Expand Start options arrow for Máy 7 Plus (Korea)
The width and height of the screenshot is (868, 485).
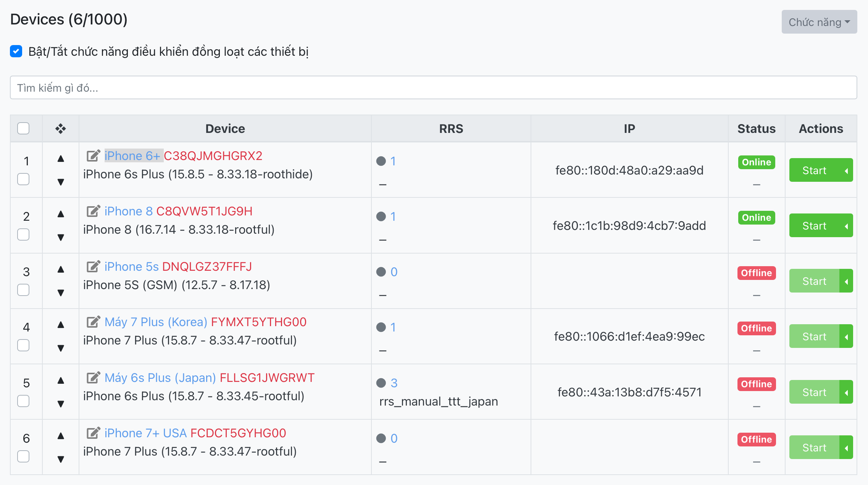click(846, 336)
